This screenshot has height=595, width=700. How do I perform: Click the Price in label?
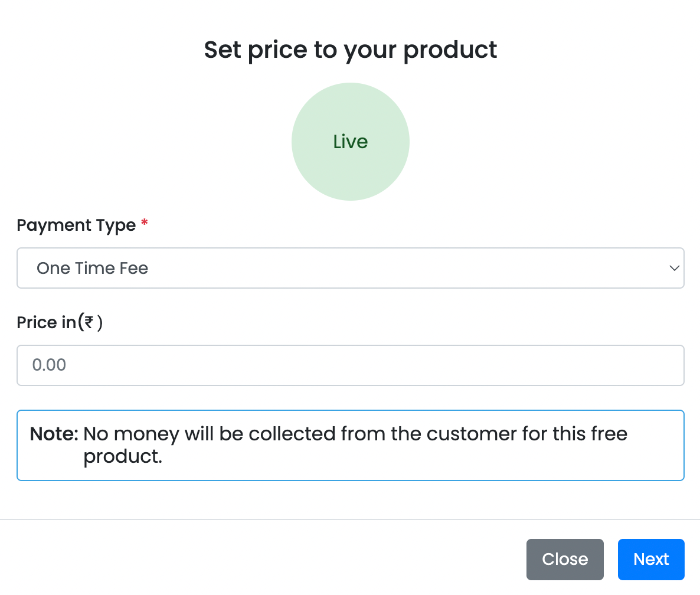(46, 323)
